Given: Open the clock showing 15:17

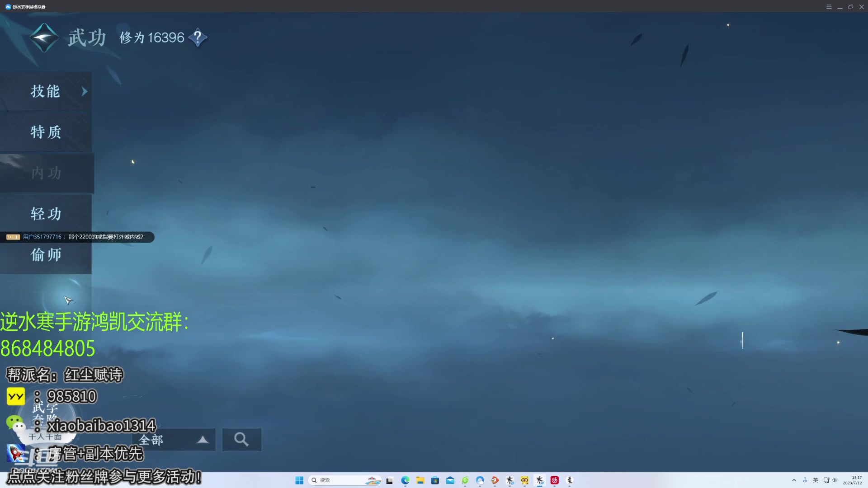Looking at the screenshot, I should click(852, 480).
